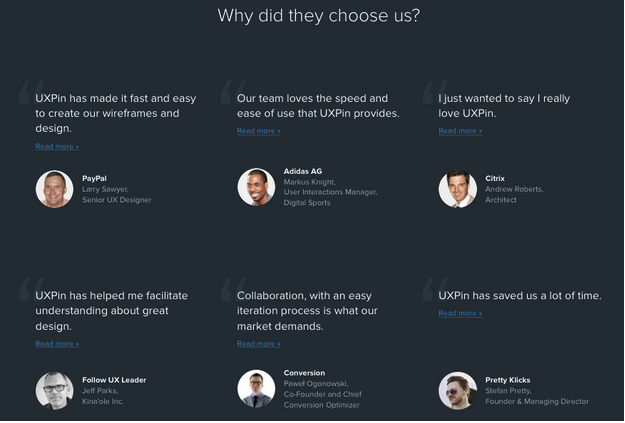625x423 pixels.
Task: Click Stefan Pretty's avatar photo
Action: click(x=458, y=391)
